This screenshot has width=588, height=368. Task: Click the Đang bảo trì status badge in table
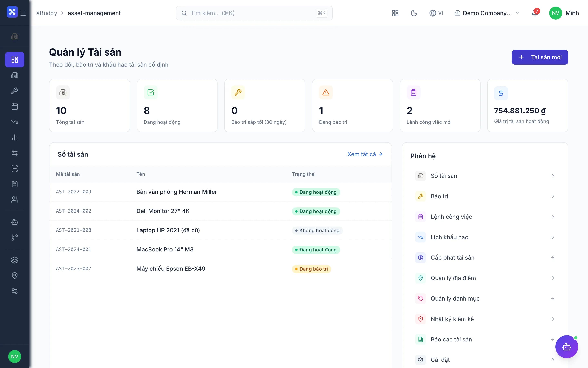311,269
